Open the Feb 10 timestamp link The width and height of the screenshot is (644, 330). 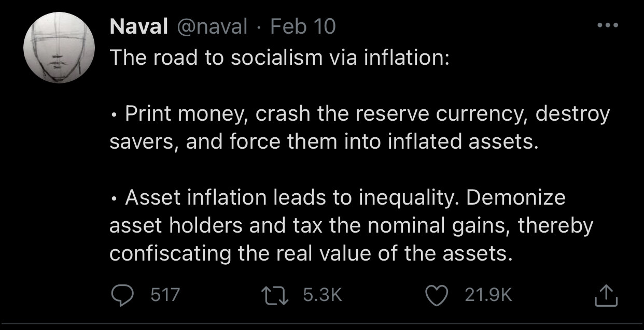click(x=303, y=26)
